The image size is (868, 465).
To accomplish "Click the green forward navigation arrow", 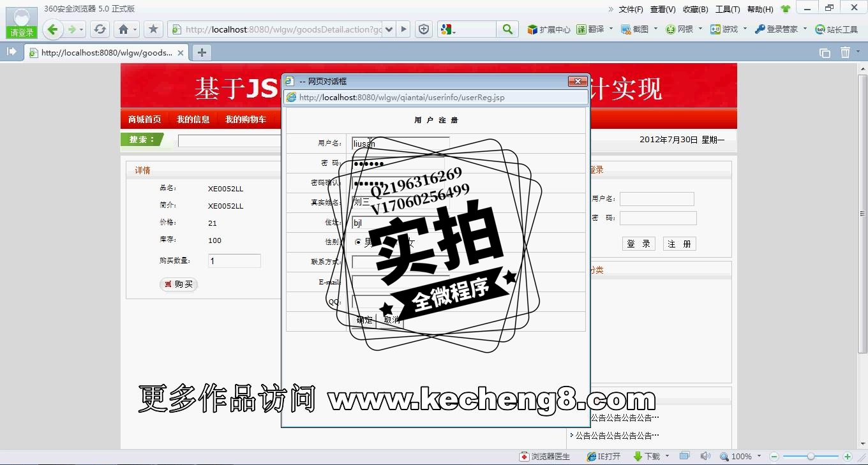I will (x=72, y=29).
